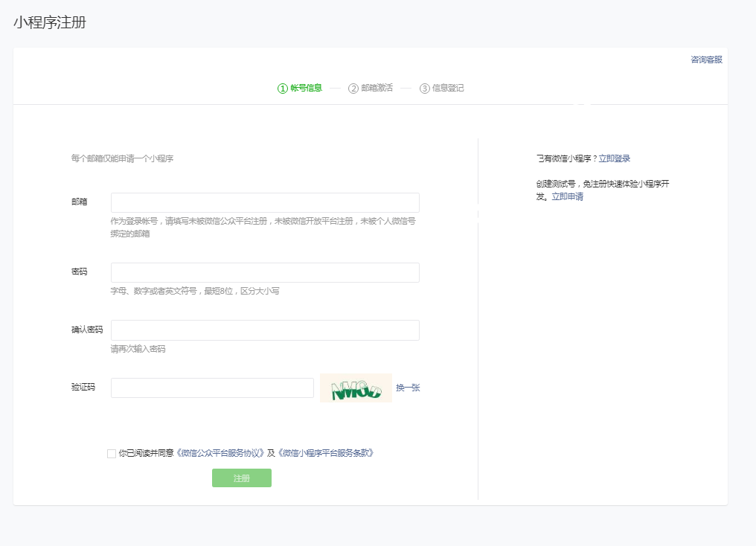Open 微信公众平台服务协议 agreement link

pyautogui.click(x=220, y=453)
